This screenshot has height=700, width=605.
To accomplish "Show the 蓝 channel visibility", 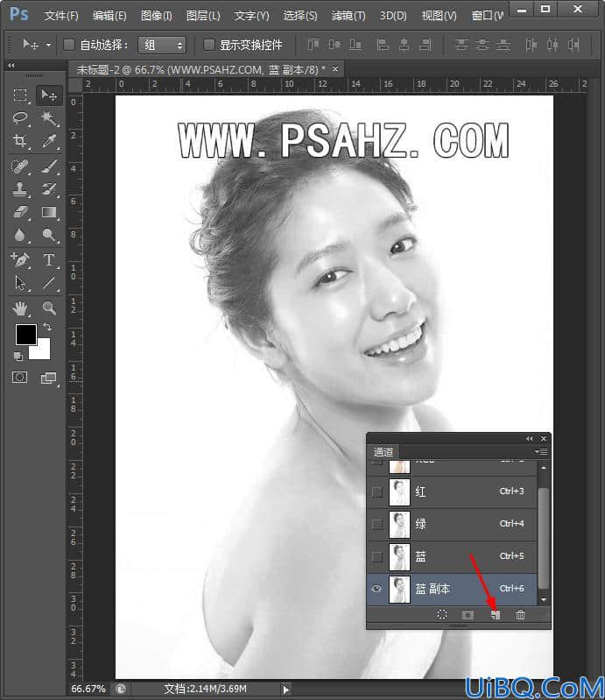I will 377,556.
